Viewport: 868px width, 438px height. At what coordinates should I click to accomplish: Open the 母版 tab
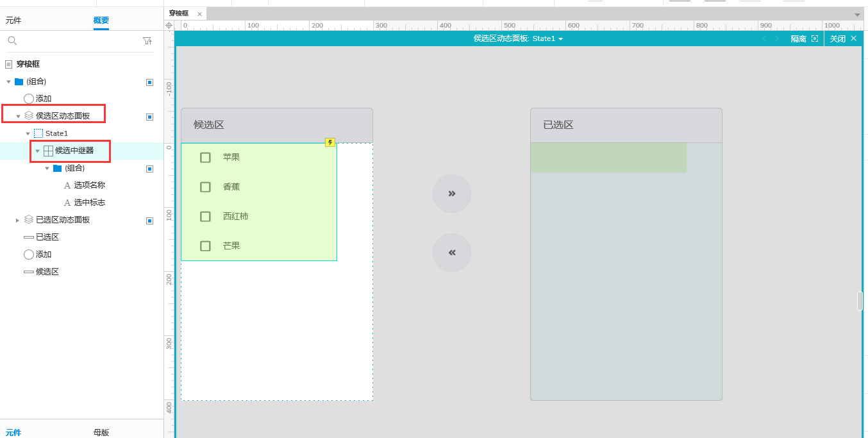click(101, 432)
